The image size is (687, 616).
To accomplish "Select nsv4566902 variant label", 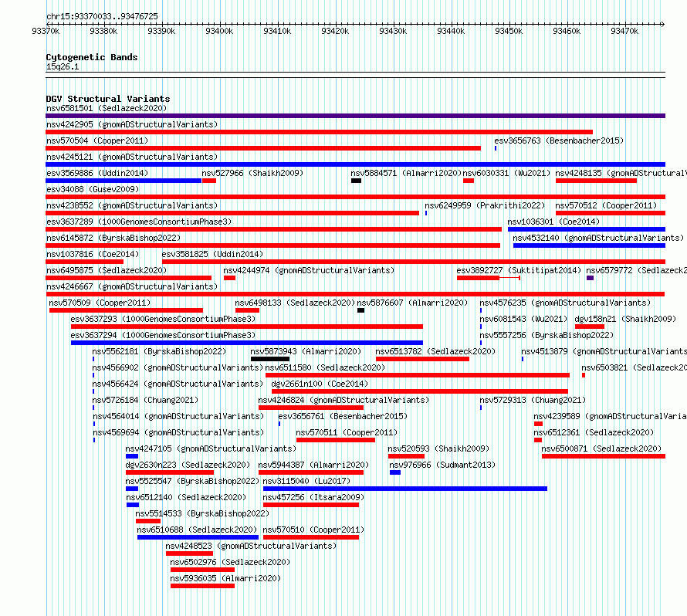I will click(x=178, y=367).
